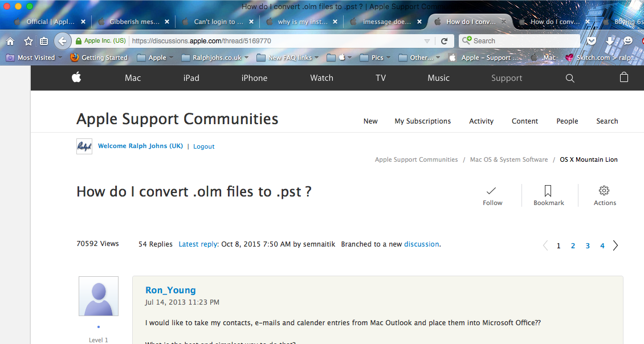Switch to the 'why is my inst...' tab
The width and height of the screenshot is (644, 344).
tap(301, 22)
